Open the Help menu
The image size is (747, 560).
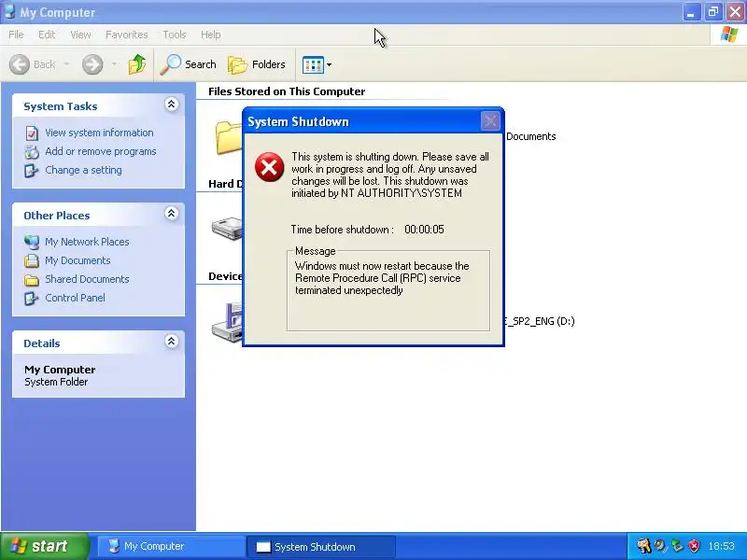pos(211,35)
